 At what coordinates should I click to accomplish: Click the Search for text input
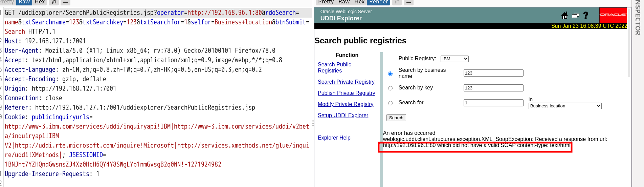(x=493, y=103)
